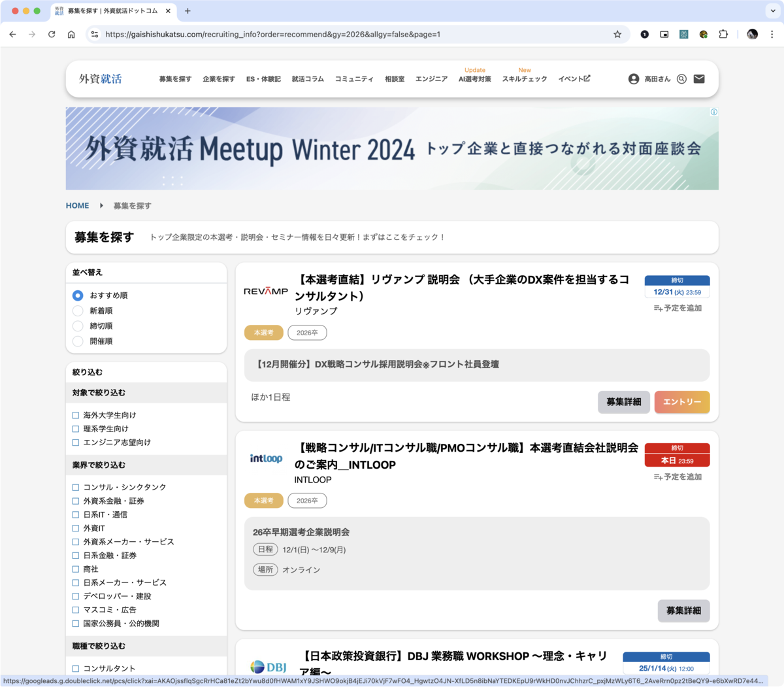This screenshot has height=687, width=784.
Task: Open the tab search dropdown arrow
Action: [x=772, y=10]
